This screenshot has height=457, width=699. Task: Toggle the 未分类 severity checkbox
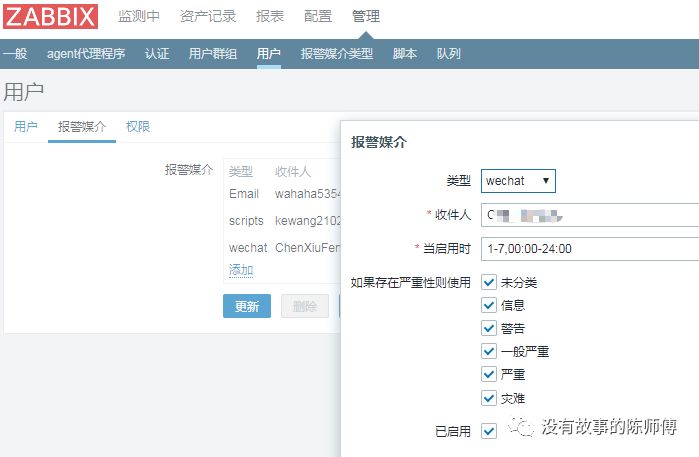[x=489, y=282]
